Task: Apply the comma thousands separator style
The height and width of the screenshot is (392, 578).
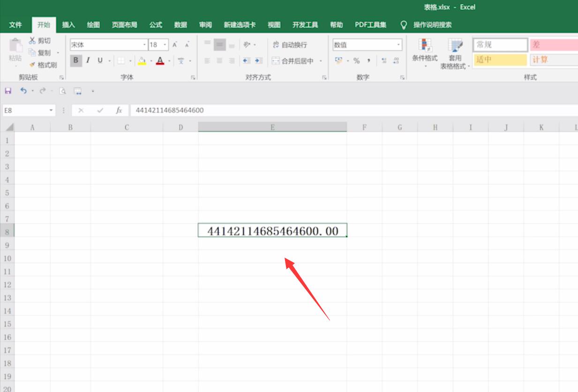Action: click(x=369, y=60)
